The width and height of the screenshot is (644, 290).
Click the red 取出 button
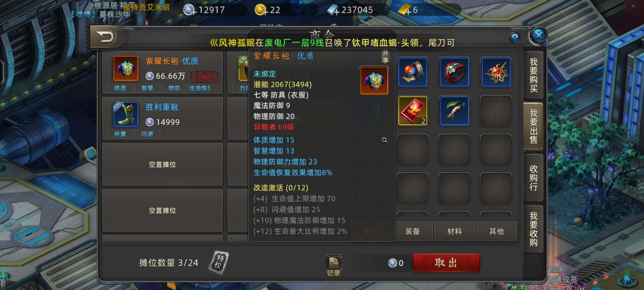(x=446, y=263)
